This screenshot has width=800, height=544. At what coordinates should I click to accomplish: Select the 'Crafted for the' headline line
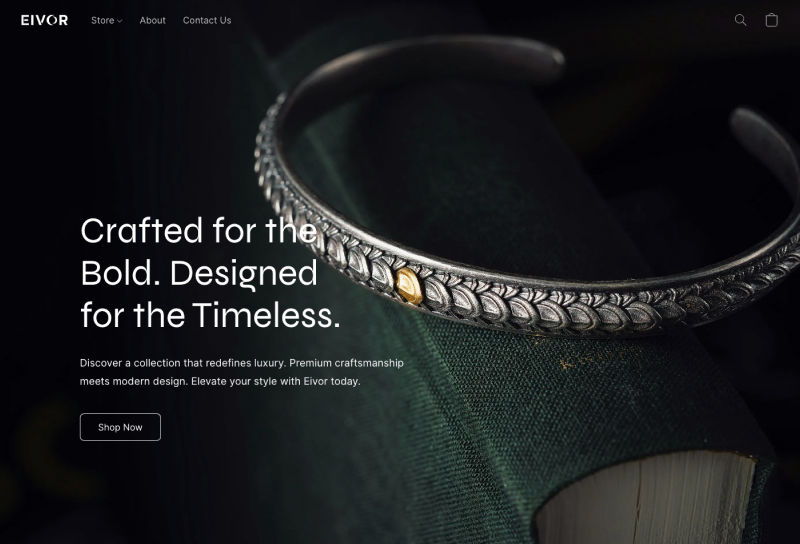click(x=199, y=231)
